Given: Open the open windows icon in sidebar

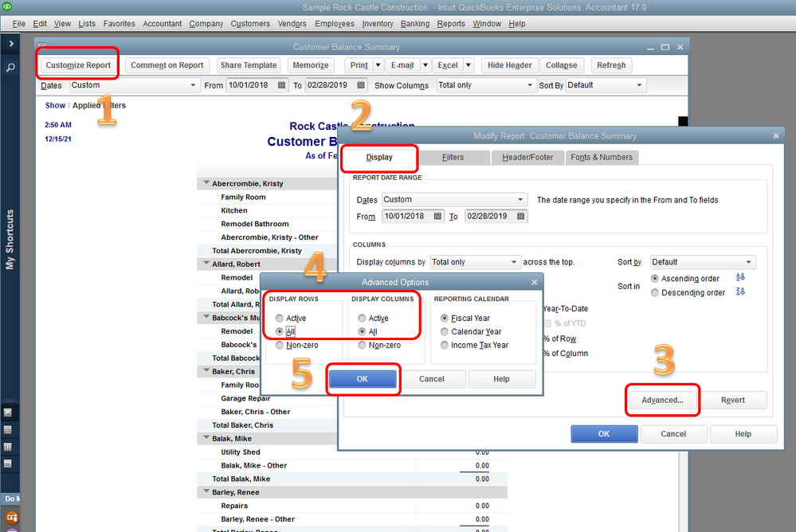Looking at the screenshot, I should (8, 464).
